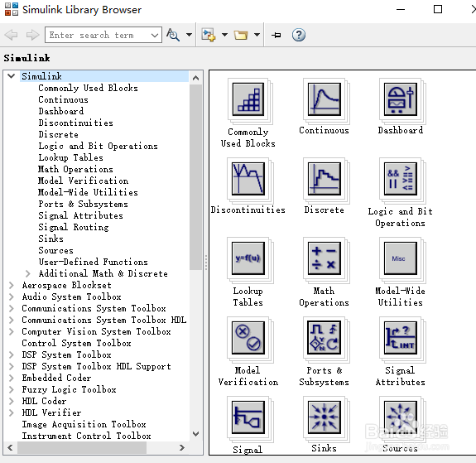
Task: Select HDL Verifier in the tree
Action: coord(51,412)
